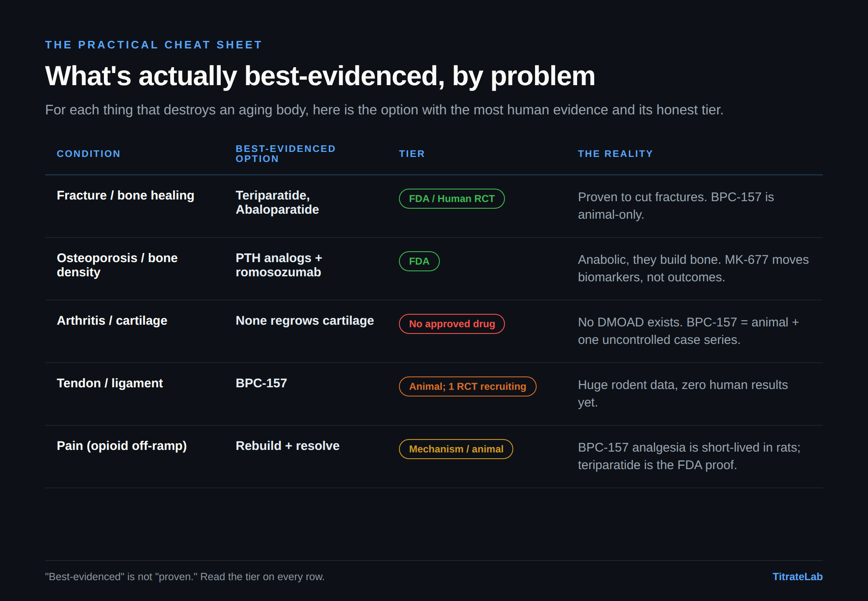Select 'None regrows cartilage' option cell
The height and width of the screenshot is (601, 868).
coord(305,321)
